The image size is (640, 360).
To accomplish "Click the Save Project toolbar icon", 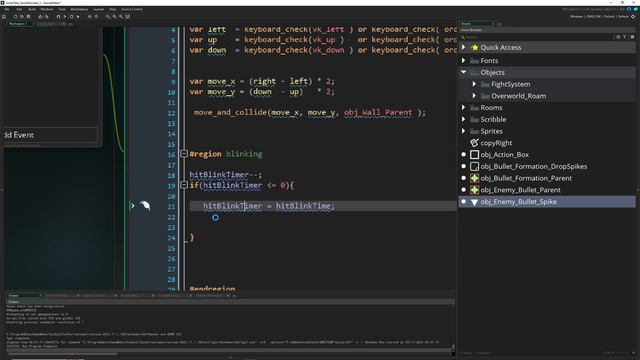I will [28, 17].
